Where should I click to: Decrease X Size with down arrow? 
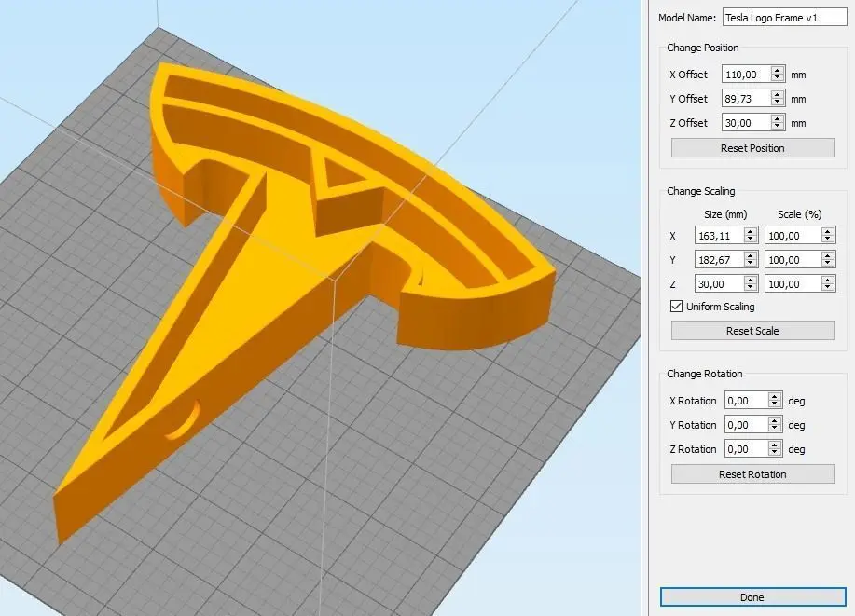coord(751,240)
